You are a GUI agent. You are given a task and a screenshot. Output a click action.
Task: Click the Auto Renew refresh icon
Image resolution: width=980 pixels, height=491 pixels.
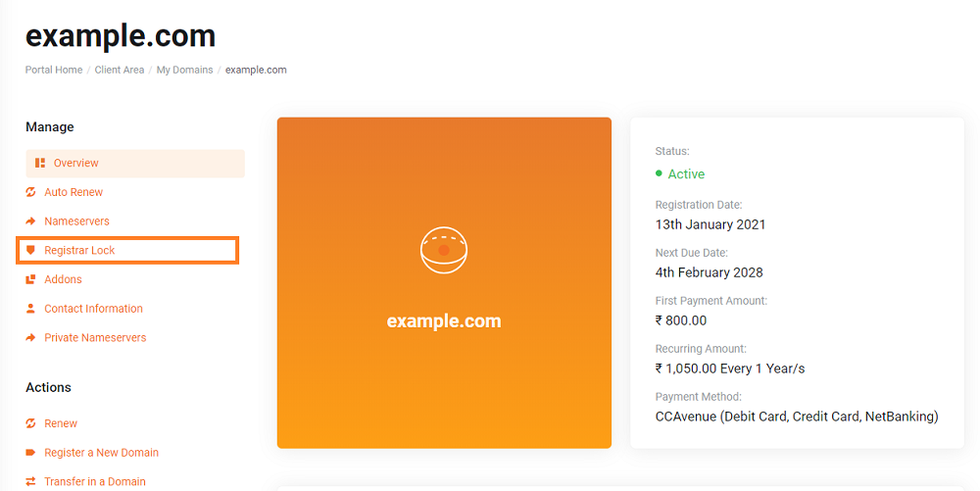point(30,192)
